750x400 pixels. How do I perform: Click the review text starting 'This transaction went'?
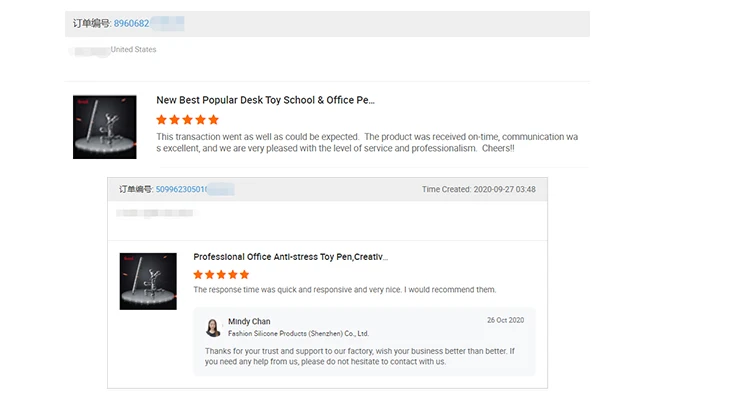tap(367, 143)
